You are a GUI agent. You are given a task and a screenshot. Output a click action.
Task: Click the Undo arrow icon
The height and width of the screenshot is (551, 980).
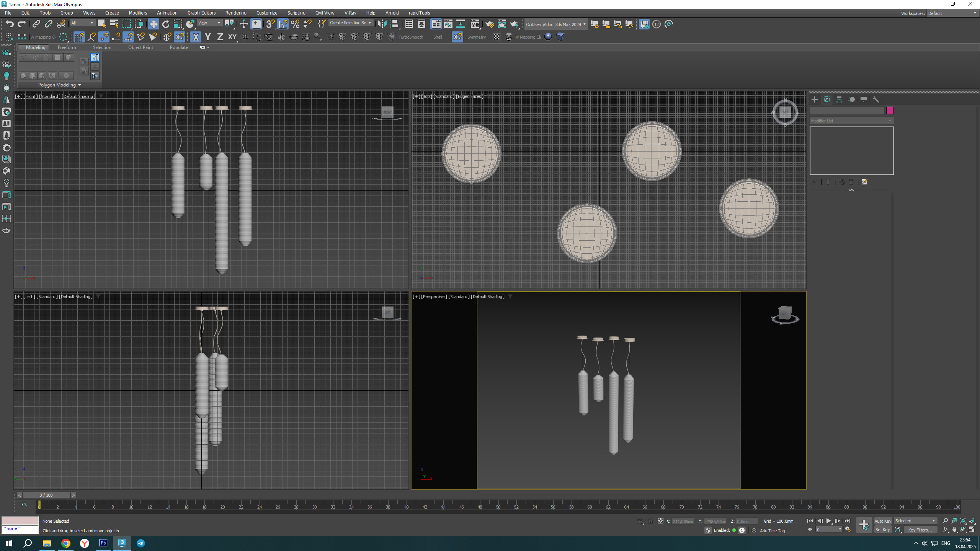click(9, 24)
